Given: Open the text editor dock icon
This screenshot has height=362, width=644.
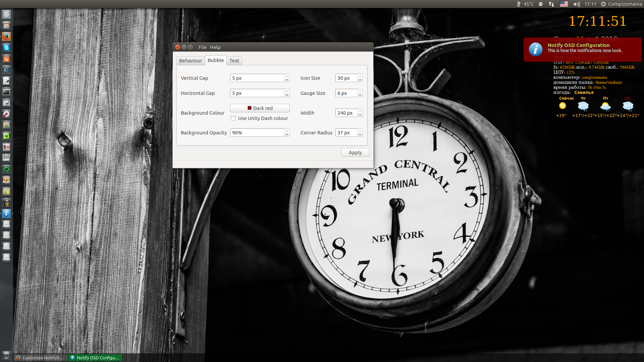Looking at the screenshot, I should (x=6, y=81).
